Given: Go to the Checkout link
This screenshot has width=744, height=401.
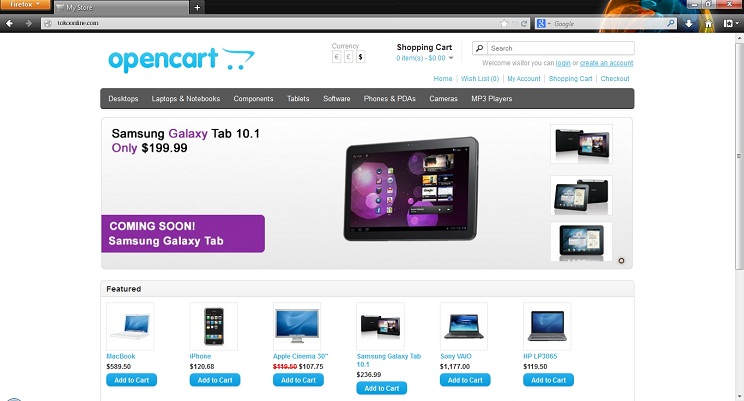Looking at the screenshot, I should pos(615,79).
